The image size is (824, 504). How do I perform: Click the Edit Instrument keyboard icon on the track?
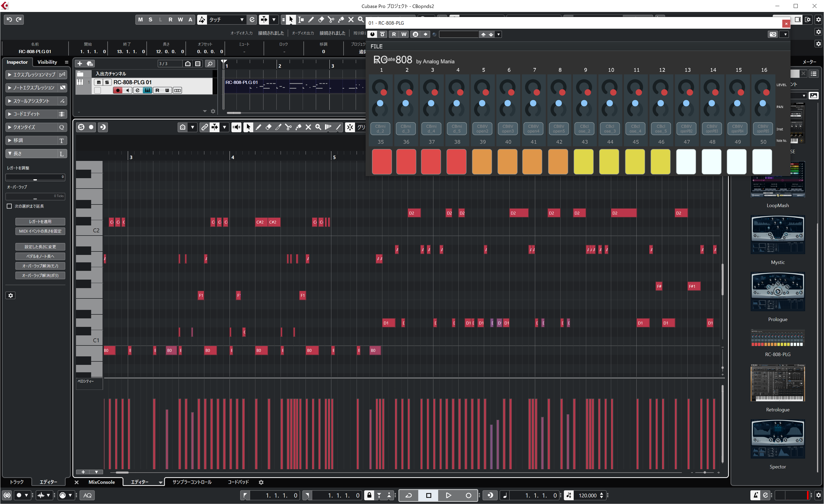[x=147, y=90]
